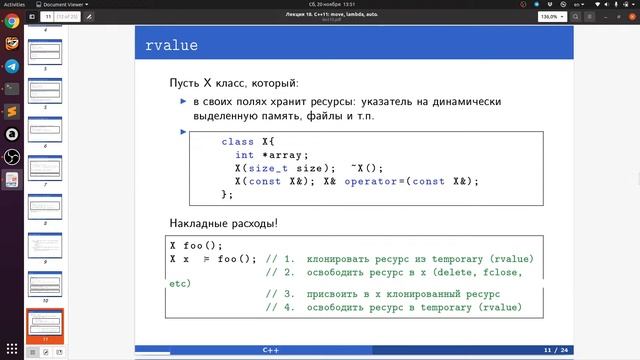Click the Wi-Fi network status icon
Viewport: 640px width, 360px height.
(x=598, y=4)
